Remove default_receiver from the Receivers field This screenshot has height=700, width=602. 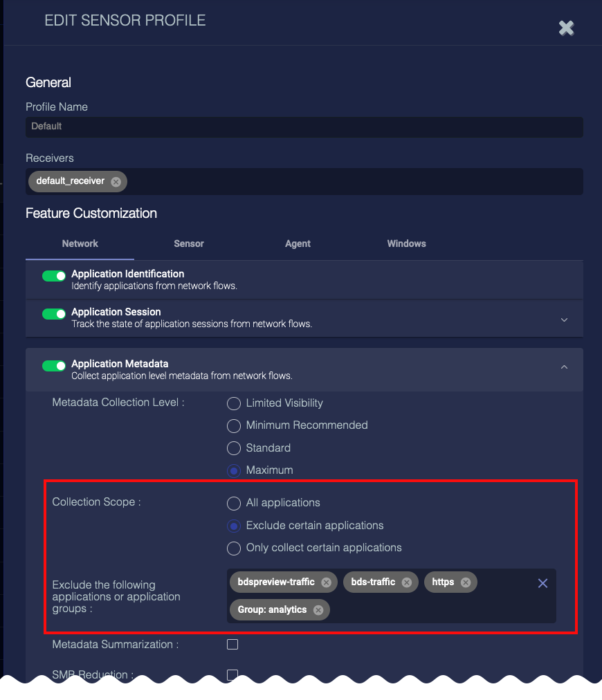tap(115, 181)
